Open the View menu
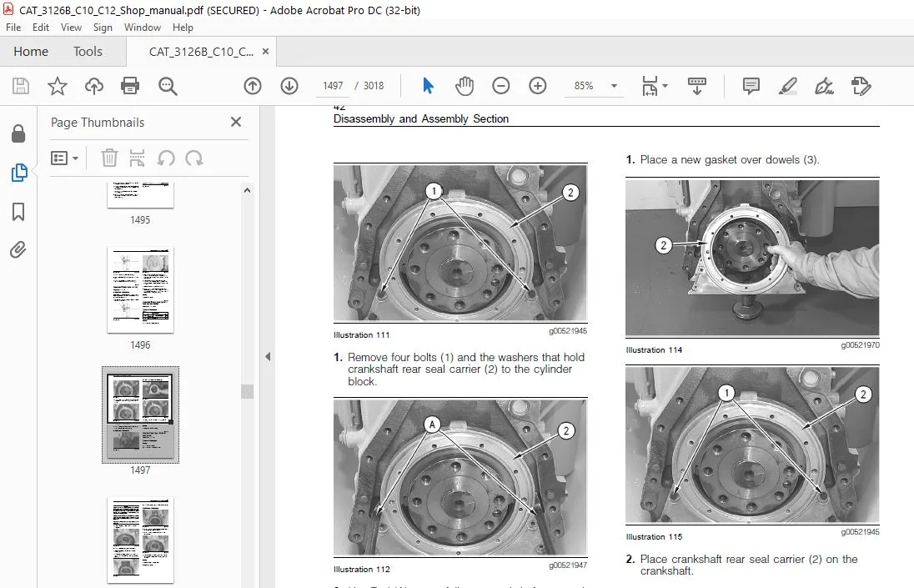 [71, 28]
